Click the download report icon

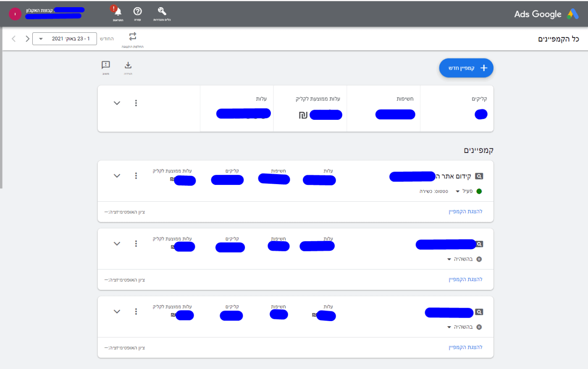click(x=128, y=65)
